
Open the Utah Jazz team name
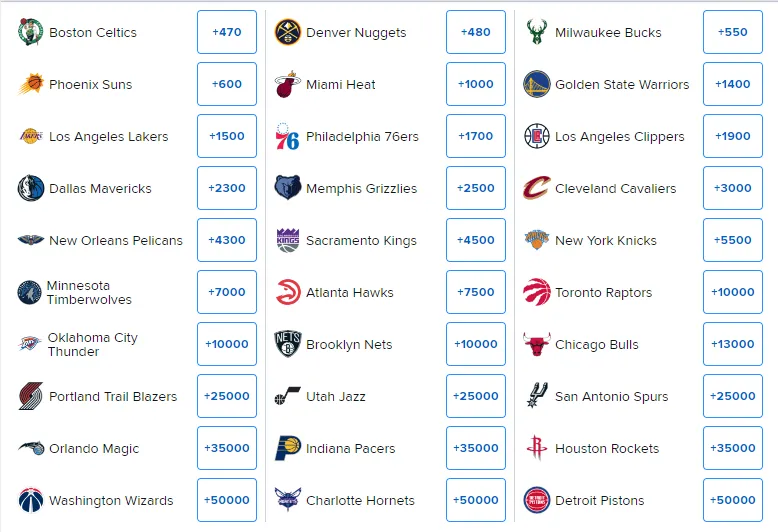coord(336,397)
